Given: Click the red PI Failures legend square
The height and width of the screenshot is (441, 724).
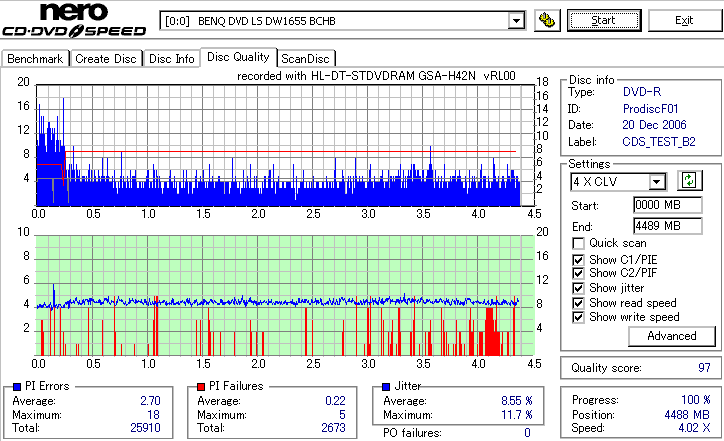Looking at the screenshot, I should coord(201,387).
